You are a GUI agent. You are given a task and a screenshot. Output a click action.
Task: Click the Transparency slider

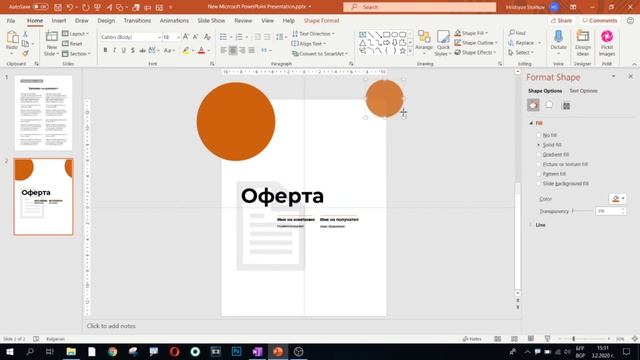(x=583, y=211)
